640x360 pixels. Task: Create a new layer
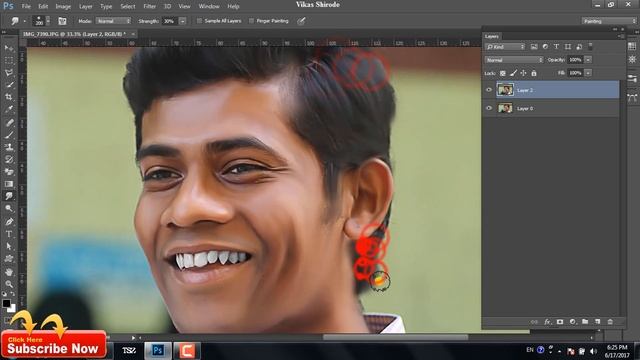coord(598,322)
